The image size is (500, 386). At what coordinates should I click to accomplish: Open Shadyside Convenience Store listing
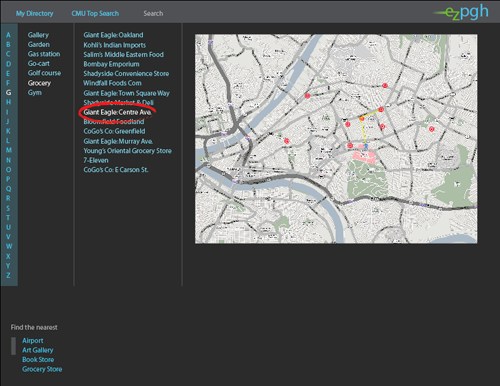point(126,74)
